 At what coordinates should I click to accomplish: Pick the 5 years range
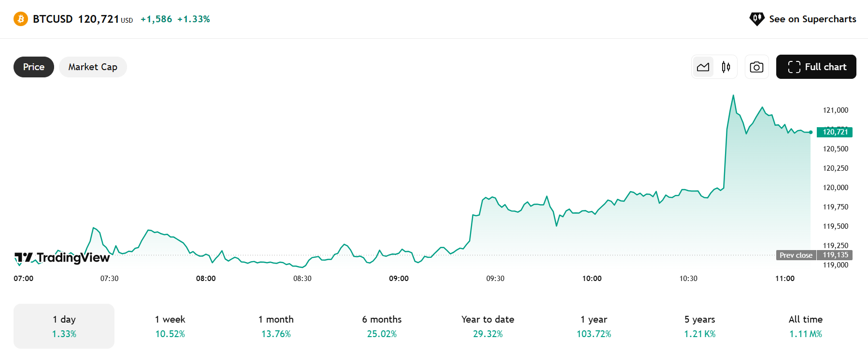point(699,326)
